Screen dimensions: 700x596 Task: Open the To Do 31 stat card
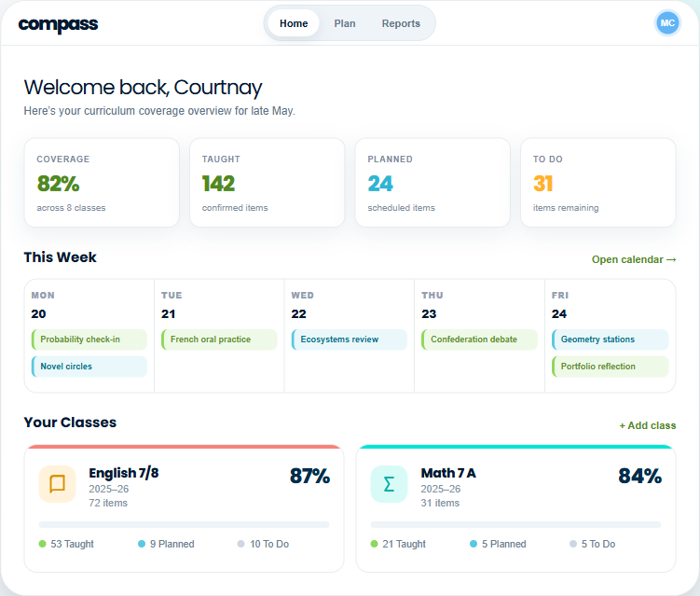(597, 182)
